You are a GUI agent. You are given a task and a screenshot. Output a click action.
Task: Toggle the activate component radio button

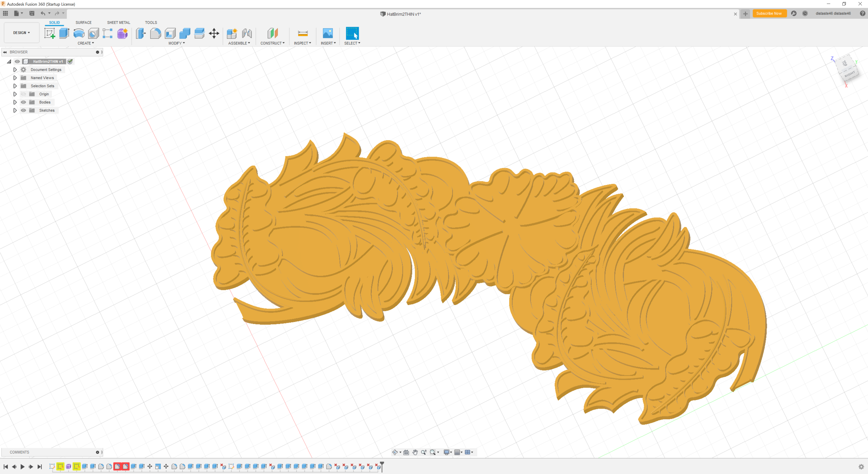pos(70,61)
